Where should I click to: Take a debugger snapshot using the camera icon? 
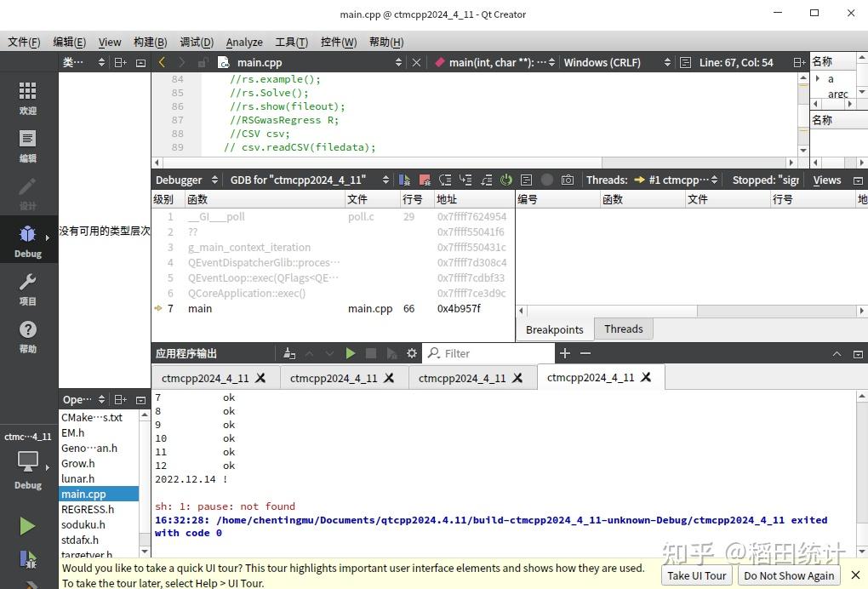[x=568, y=180]
